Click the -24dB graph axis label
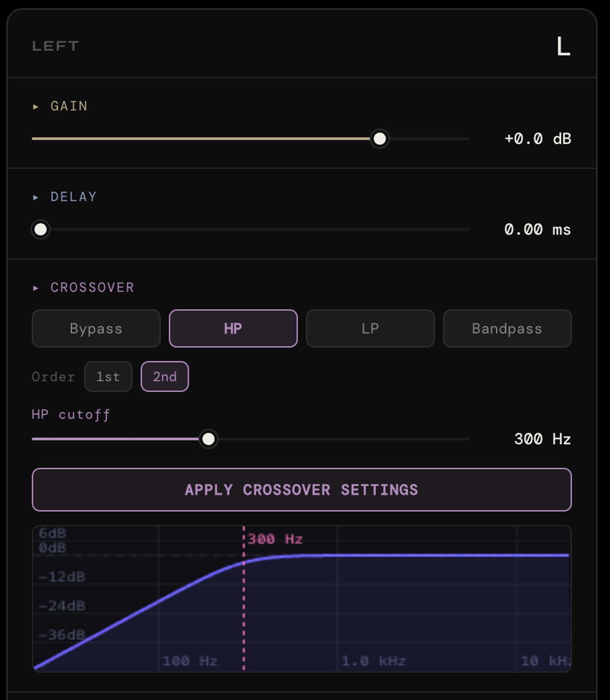The width and height of the screenshot is (610, 700). [x=62, y=606]
